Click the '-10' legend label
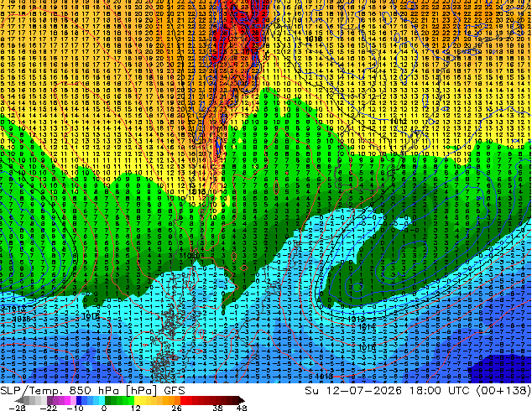This screenshot has height=411, width=532. point(75,408)
